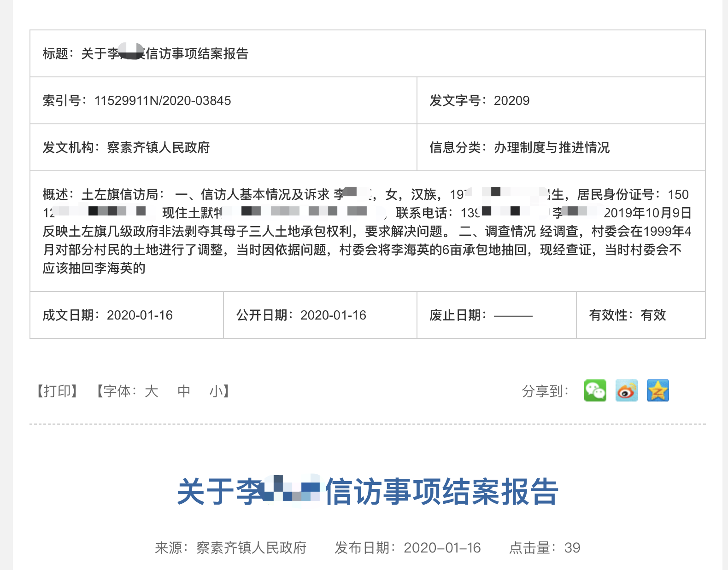Click the 点击量：39 counter
The width and height of the screenshot is (728, 570).
point(545,547)
